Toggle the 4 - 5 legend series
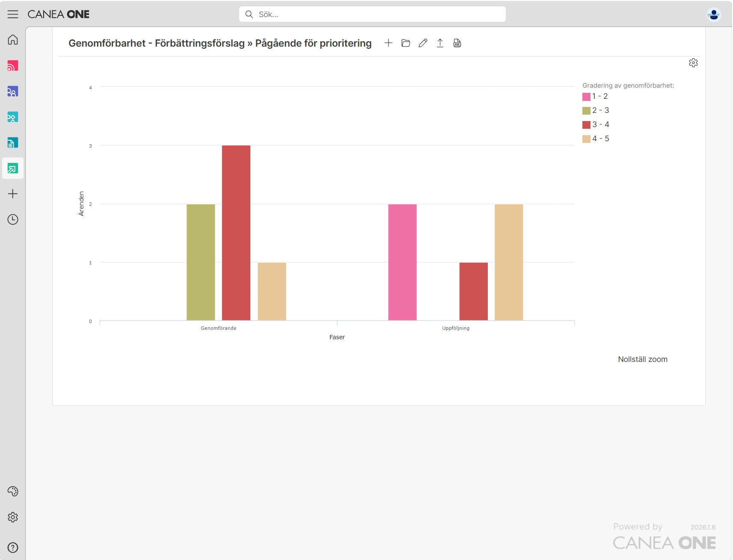 click(596, 139)
